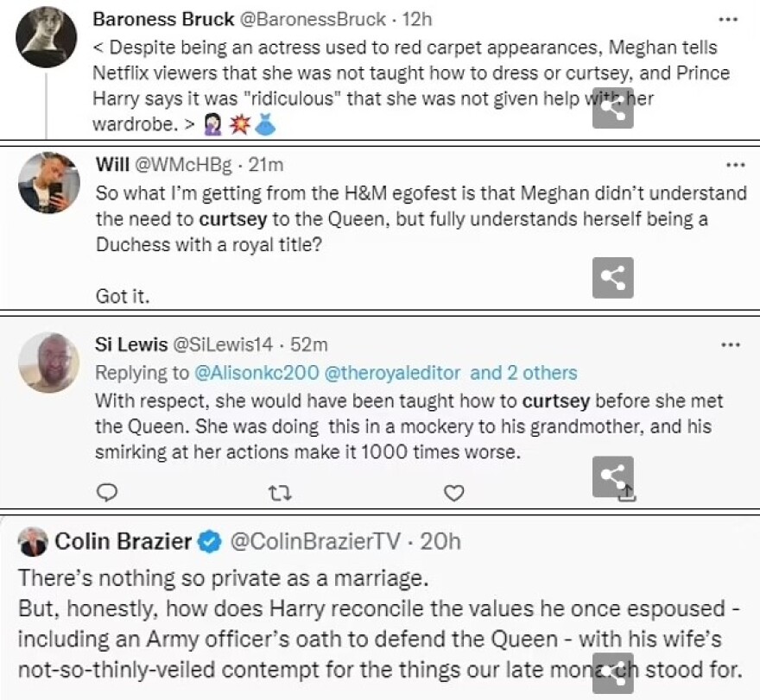
Task: Open more options on Baroness Bruck tweet
Action: click(730, 18)
